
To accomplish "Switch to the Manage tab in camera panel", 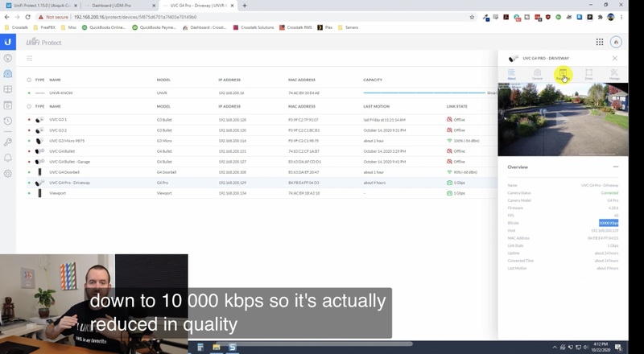I will (614, 74).
